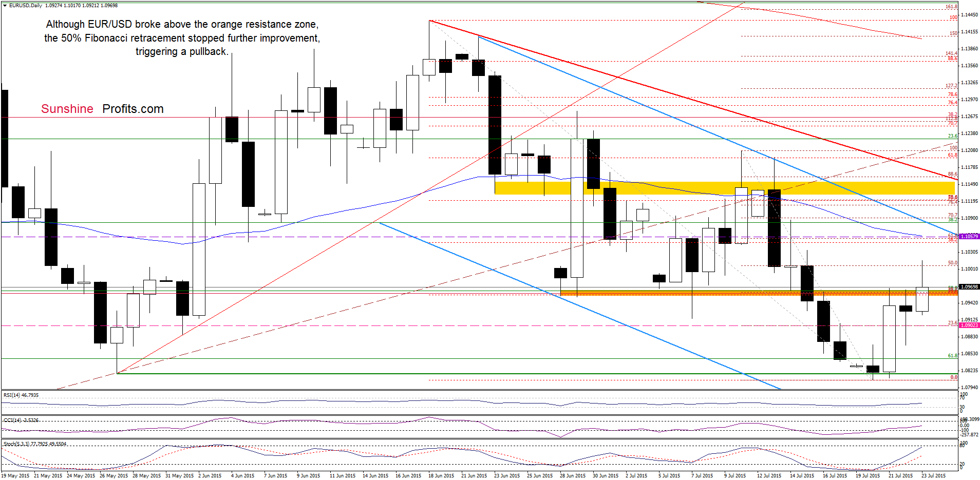This screenshot has height=480, width=980.
Task: Select the RSI(14) 46.7935 indicator label
Action: (x=21, y=395)
